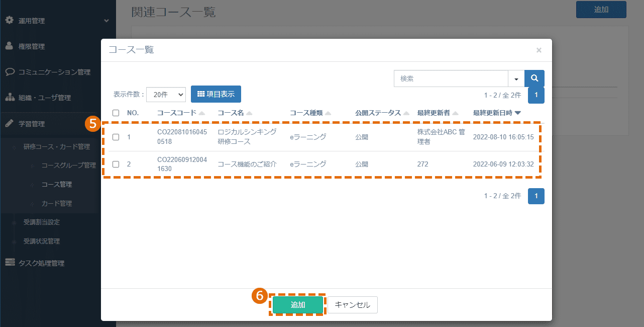Tick the select-all checkbox in header
The width and height of the screenshot is (644, 327).
116,113
